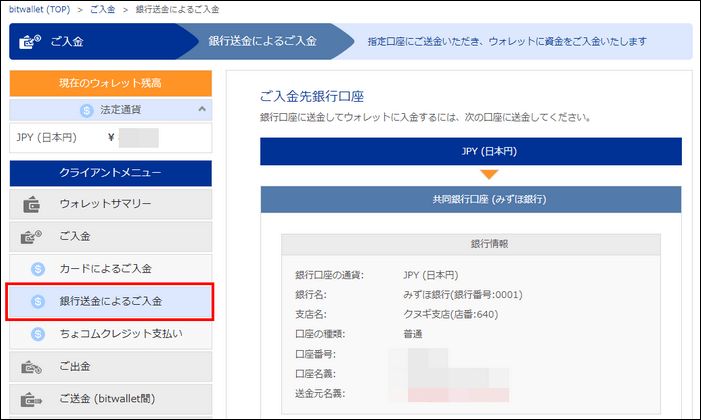Click the coin icon beside sidebar 銀行送金によるご入金

pos(38,301)
